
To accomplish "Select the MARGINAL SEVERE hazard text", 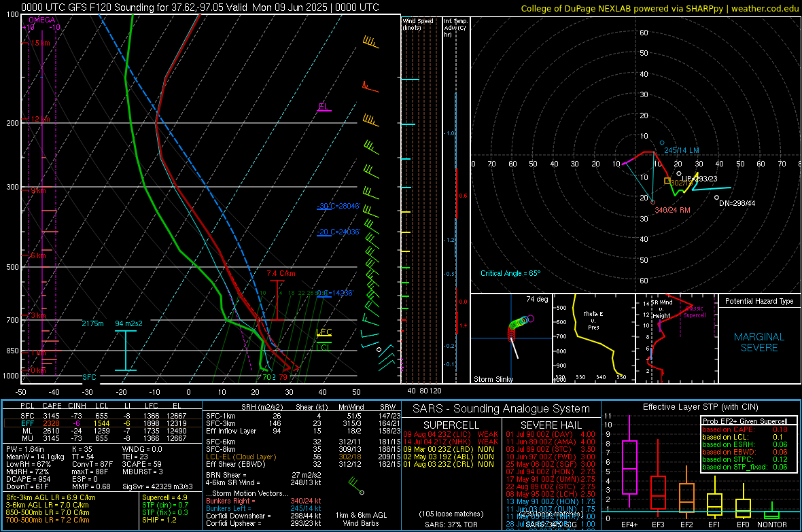I will click(759, 342).
